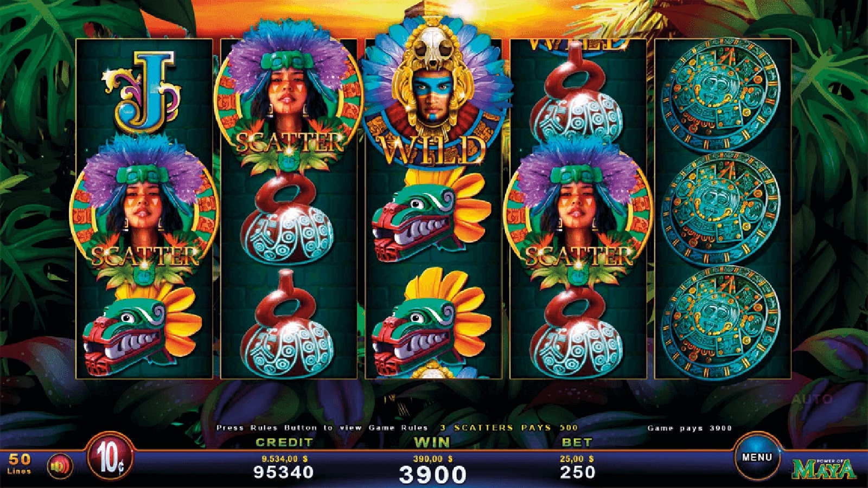The image size is (868, 488).
Task: Open the MENU button
Action: pyautogui.click(x=757, y=457)
